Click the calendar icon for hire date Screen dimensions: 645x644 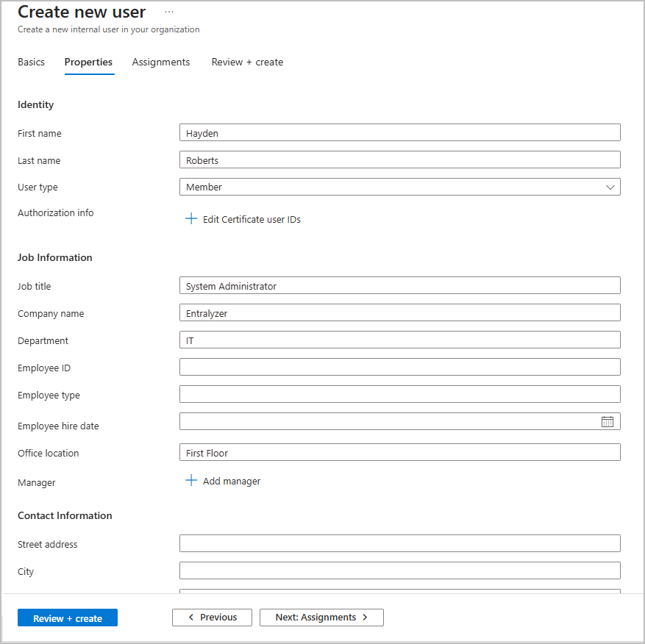607,421
